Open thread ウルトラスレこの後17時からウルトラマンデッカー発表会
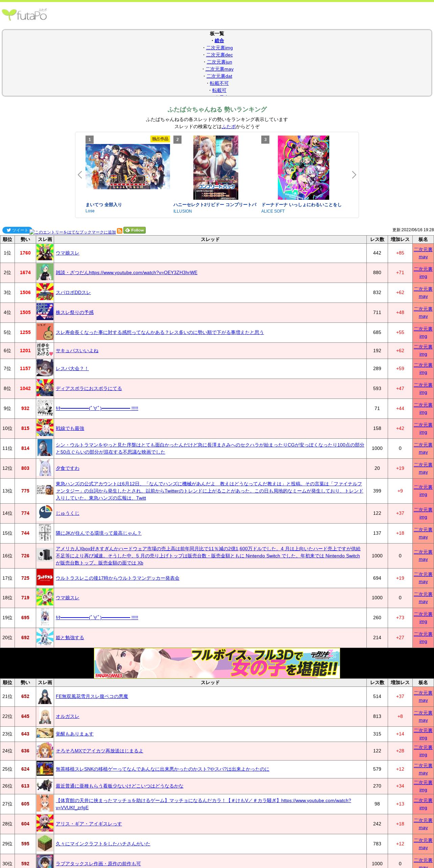434x868 pixels. tap(118, 578)
